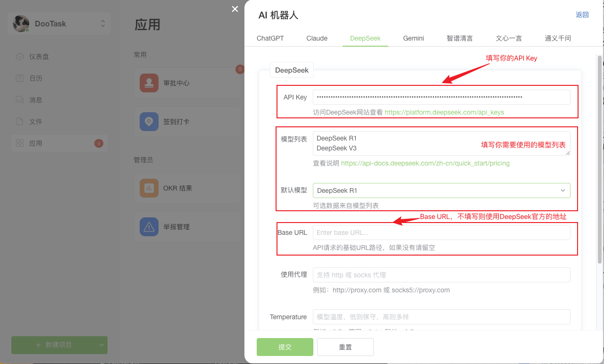Click the 新建项目 new project button
The width and height of the screenshot is (604, 364).
(x=54, y=345)
